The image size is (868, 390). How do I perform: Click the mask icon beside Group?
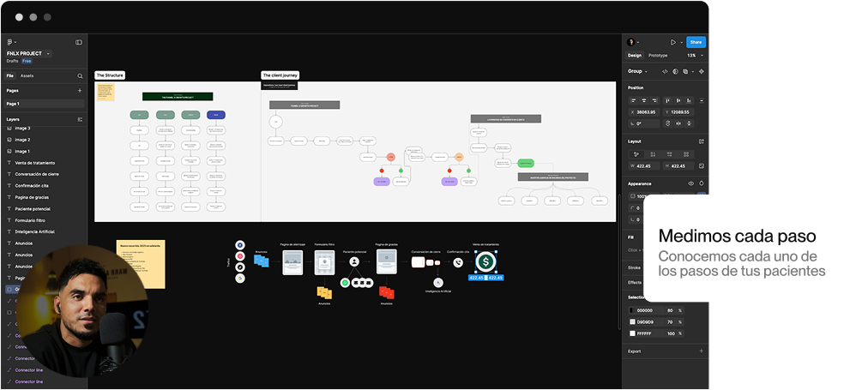click(675, 71)
